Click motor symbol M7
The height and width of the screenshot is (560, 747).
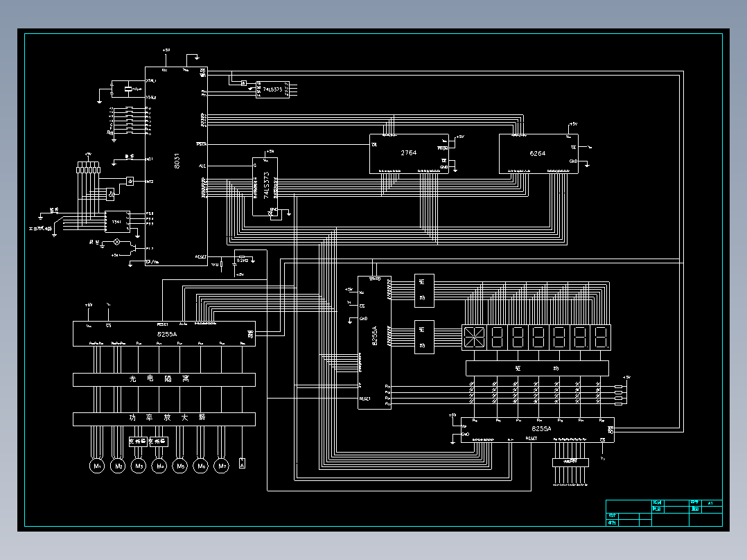[222, 466]
